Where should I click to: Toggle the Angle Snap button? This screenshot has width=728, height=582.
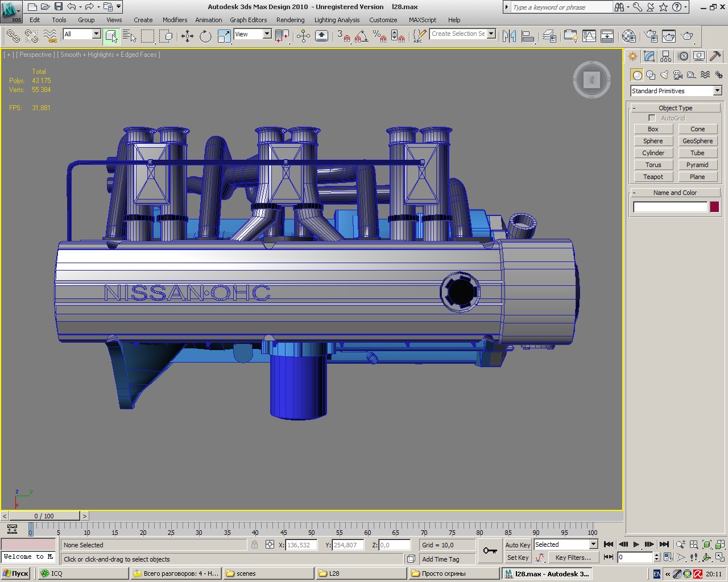click(361, 36)
